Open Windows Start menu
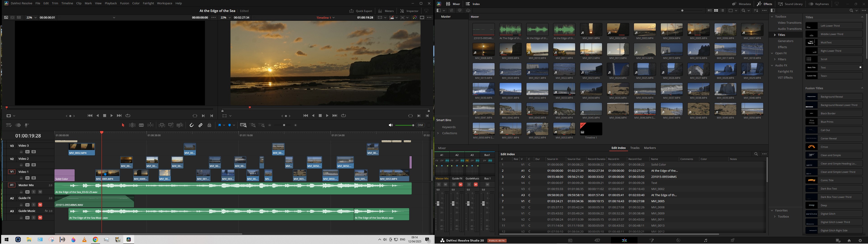 (6, 240)
